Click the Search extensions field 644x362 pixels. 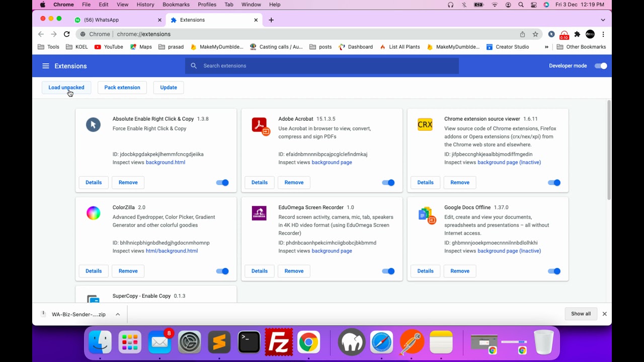coord(322,66)
